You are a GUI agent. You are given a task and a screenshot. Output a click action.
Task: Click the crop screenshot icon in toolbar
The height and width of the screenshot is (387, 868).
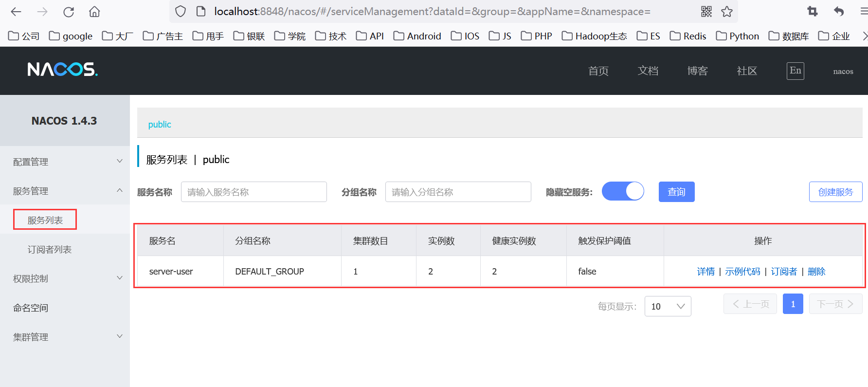click(x=813, y=12)
